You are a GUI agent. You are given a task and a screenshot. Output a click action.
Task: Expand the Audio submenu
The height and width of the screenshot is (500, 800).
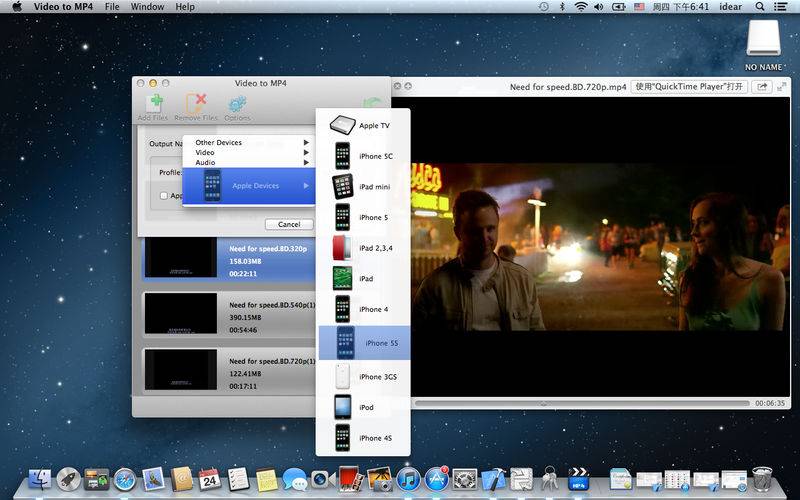pyautogui.click(x=249, y=162)
